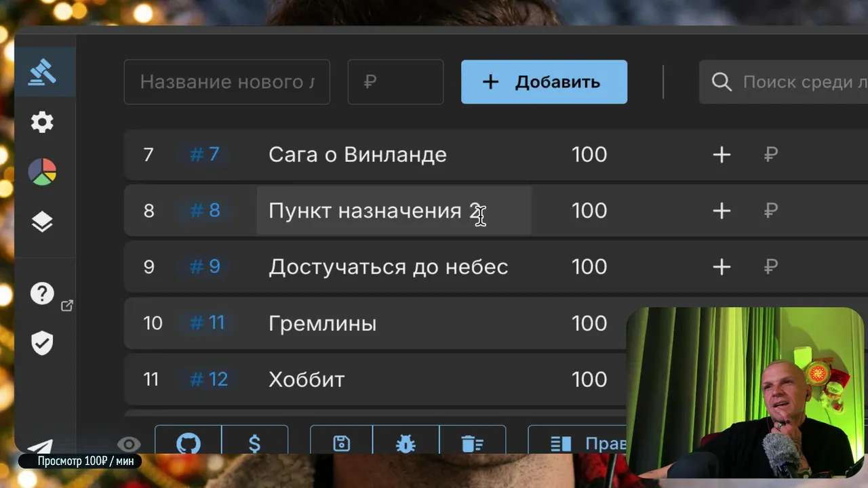This screenshot has height=488, width=868.
Task: Click amount 100 in Достучаться до небес row
Action: pyautogui.click(x=589, y=267)
